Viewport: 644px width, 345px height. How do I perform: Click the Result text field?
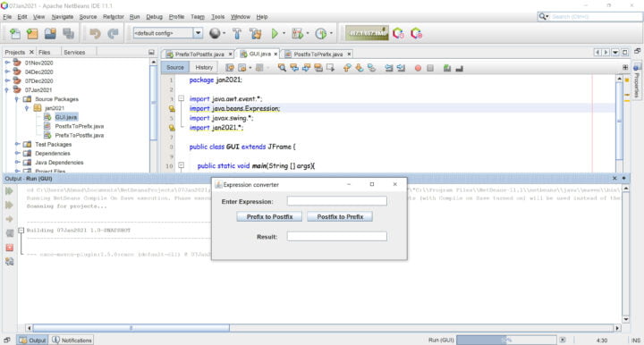pos(337,236)
